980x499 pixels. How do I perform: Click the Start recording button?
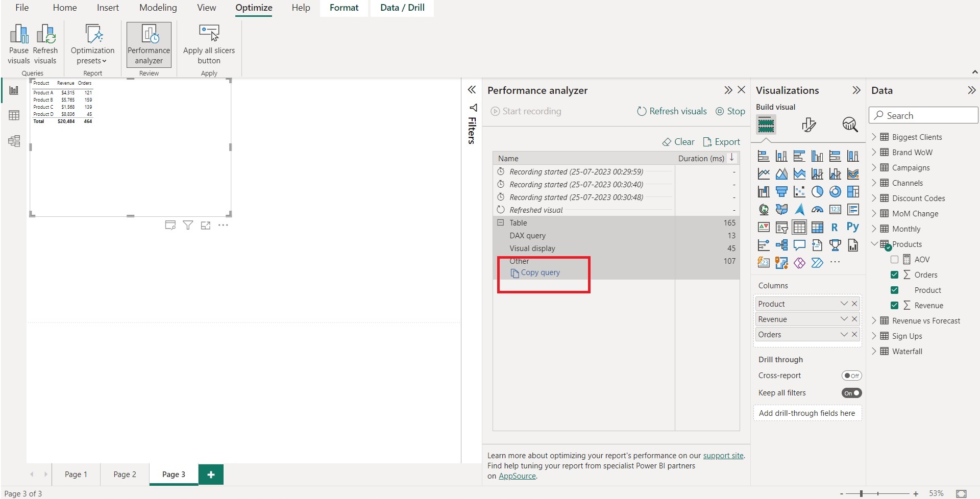pyautogui.click(x=526, y=111)
